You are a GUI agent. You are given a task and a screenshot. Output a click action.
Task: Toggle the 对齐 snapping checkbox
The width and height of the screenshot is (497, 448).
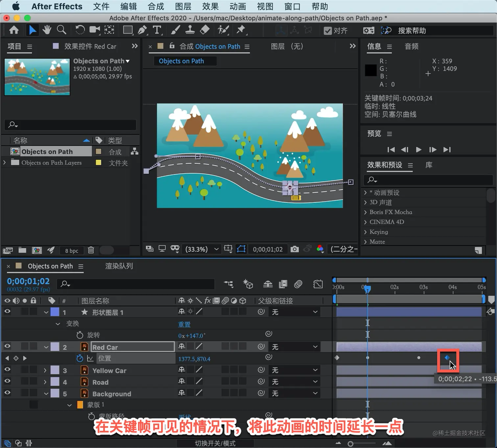click(327, 31)
